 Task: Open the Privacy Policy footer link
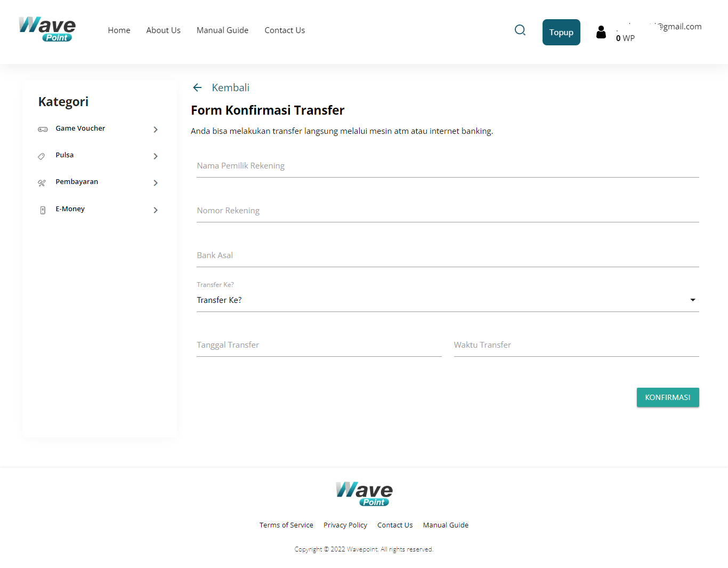tap(345, 525)
